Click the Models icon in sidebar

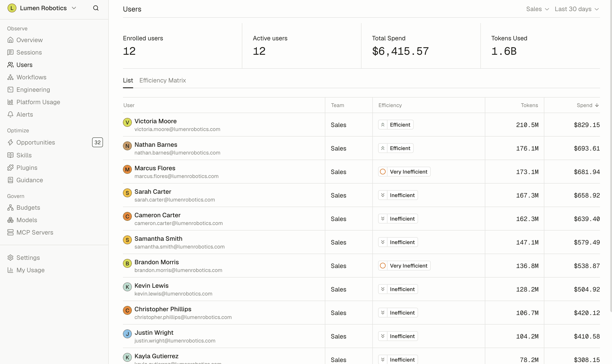pyautogui.click(x=10, y=220)
